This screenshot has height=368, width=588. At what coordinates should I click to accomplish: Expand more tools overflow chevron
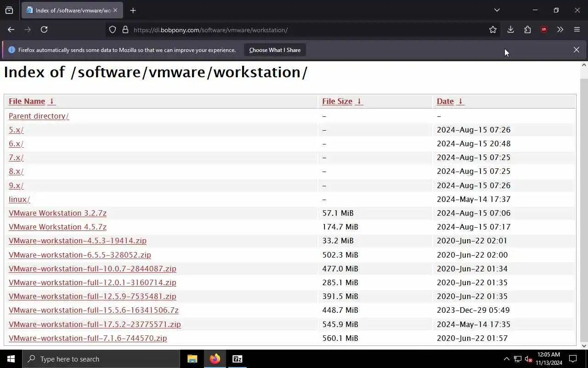click(x=560, y=29)
